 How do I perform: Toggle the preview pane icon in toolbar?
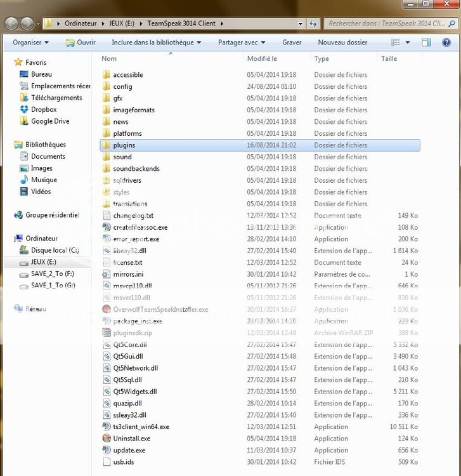pos(427,43)
